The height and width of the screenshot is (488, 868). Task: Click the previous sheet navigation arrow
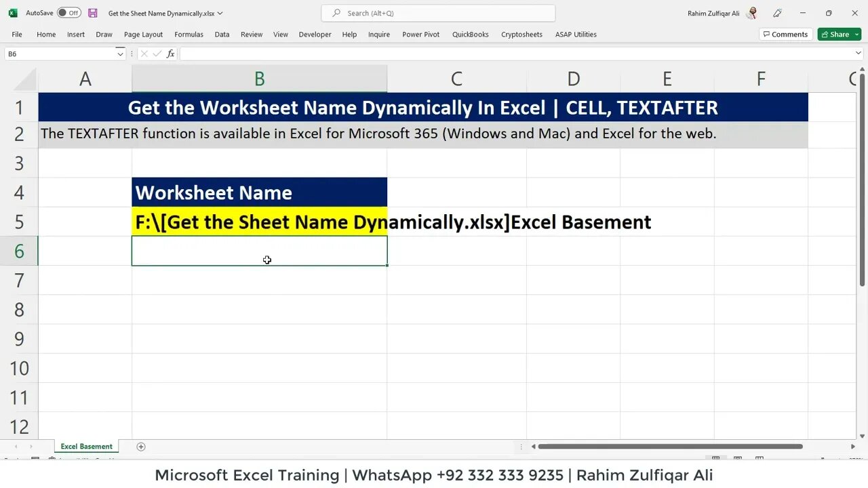click(16, 447)
